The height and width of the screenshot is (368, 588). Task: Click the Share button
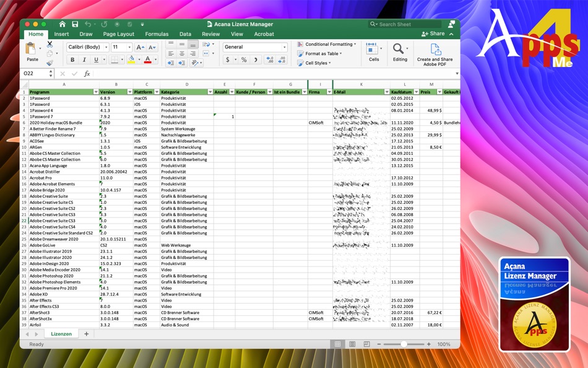[433, 34]
